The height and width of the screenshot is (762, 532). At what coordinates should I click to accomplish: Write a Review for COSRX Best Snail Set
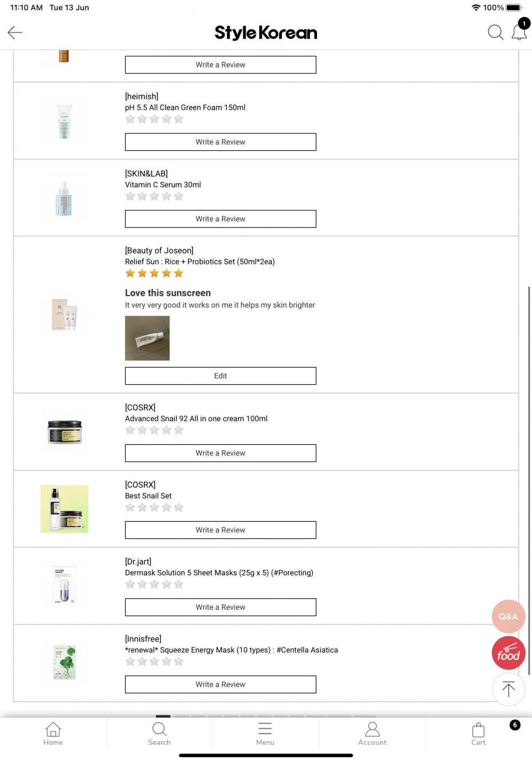click(220, 530)
